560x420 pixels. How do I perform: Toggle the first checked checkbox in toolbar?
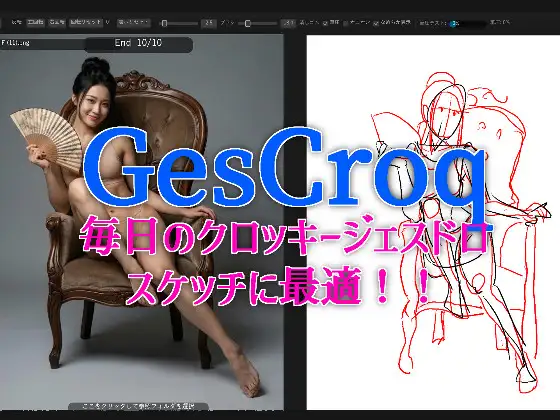coord(325,23)
